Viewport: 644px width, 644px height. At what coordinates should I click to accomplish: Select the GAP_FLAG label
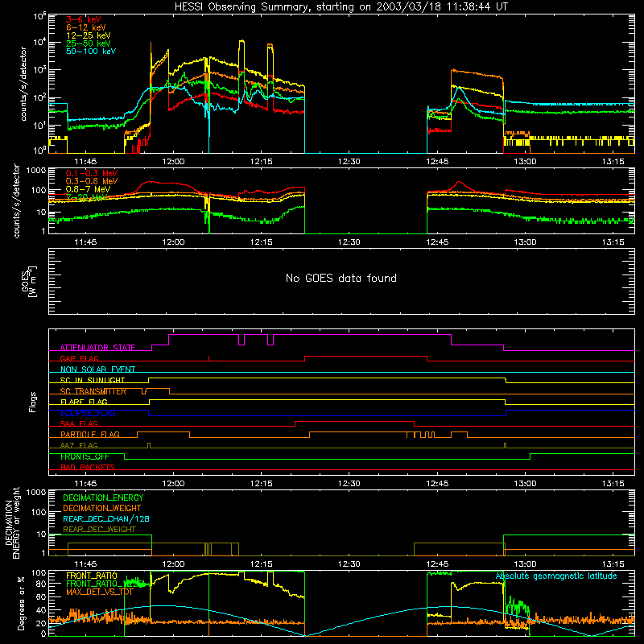(x=79, y=358)
